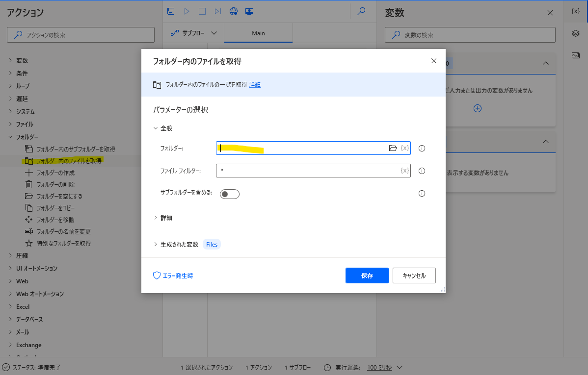Open the 詳細 link in dialog header
Viewport: 588px width, 375px height.
tap(254, 84)
